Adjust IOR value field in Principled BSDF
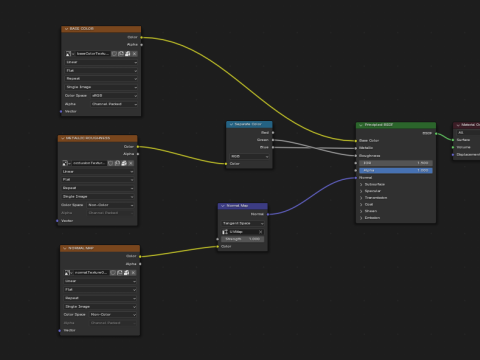The height and width of the screenshot is (360, 480). pos(396,163)
